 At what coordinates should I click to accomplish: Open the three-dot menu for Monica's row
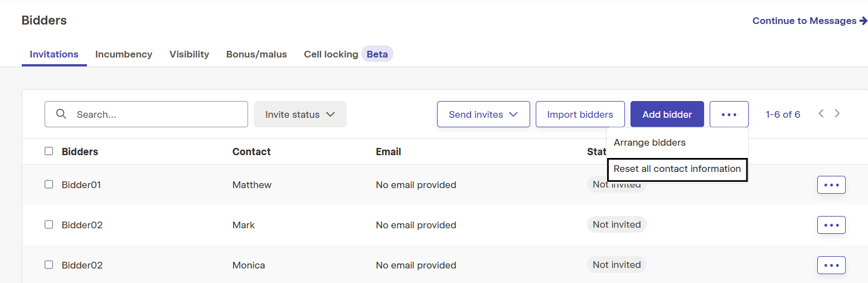pos(831,265)
